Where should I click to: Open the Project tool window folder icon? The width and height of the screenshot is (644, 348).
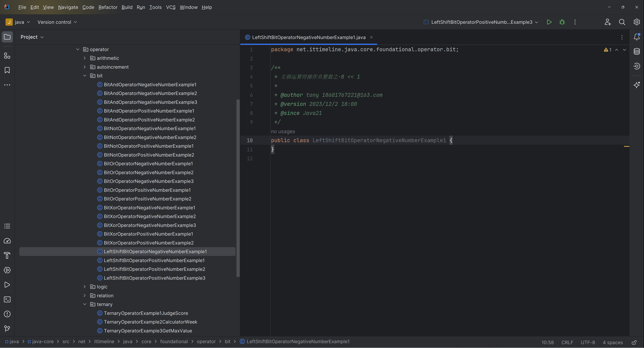click(x=7, y=37)
